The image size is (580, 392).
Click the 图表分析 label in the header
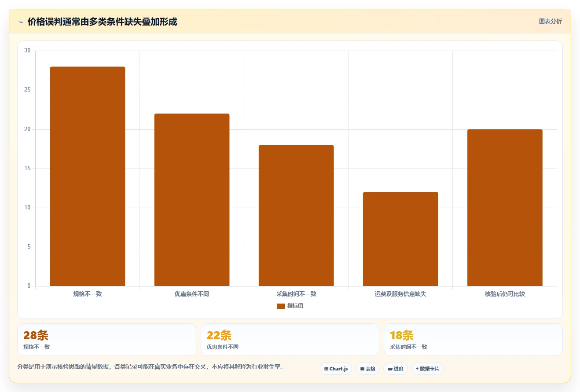(x=550, y=21)
